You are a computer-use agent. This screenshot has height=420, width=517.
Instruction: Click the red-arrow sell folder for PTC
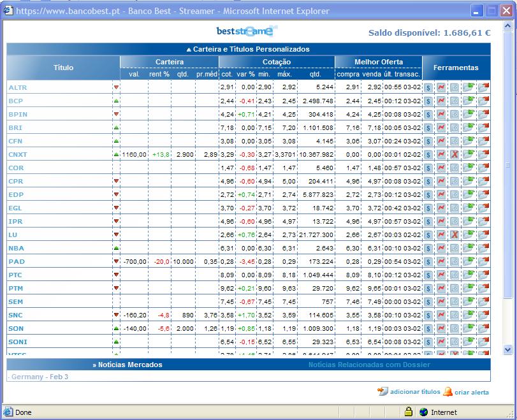[x=483, y=275]
